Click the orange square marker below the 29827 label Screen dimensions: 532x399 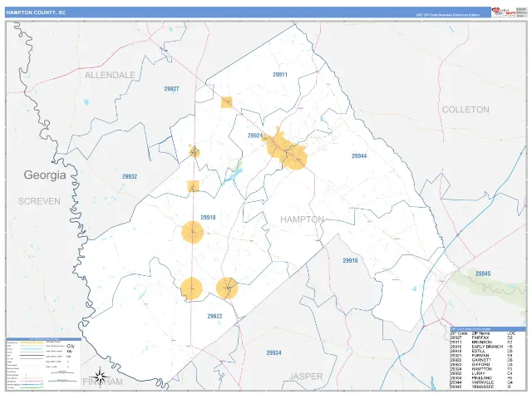click(226, 102)
